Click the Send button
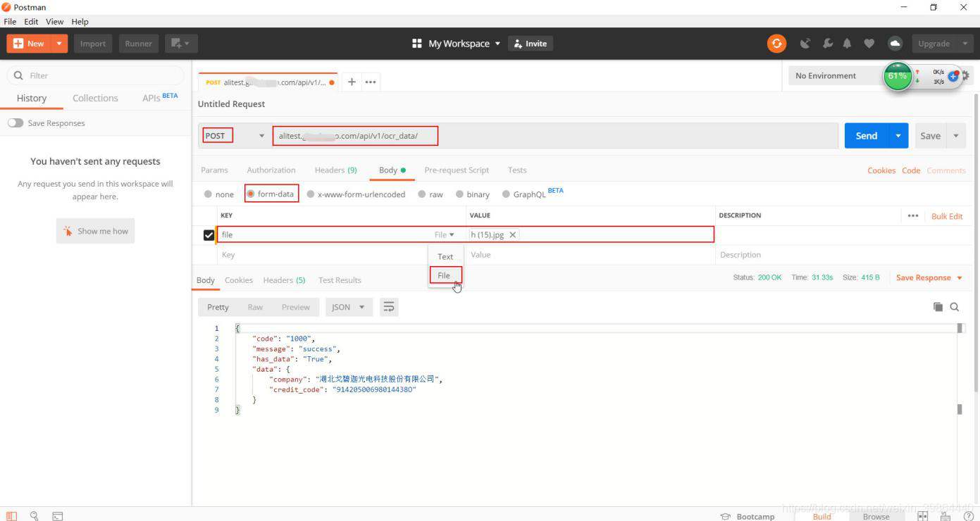The width and height of the screenshot is (980, 521). coord(868,135)
